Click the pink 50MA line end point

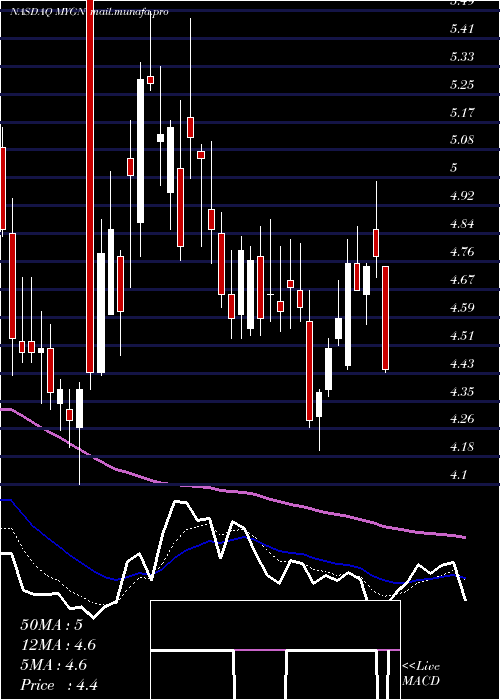[465, 537]
